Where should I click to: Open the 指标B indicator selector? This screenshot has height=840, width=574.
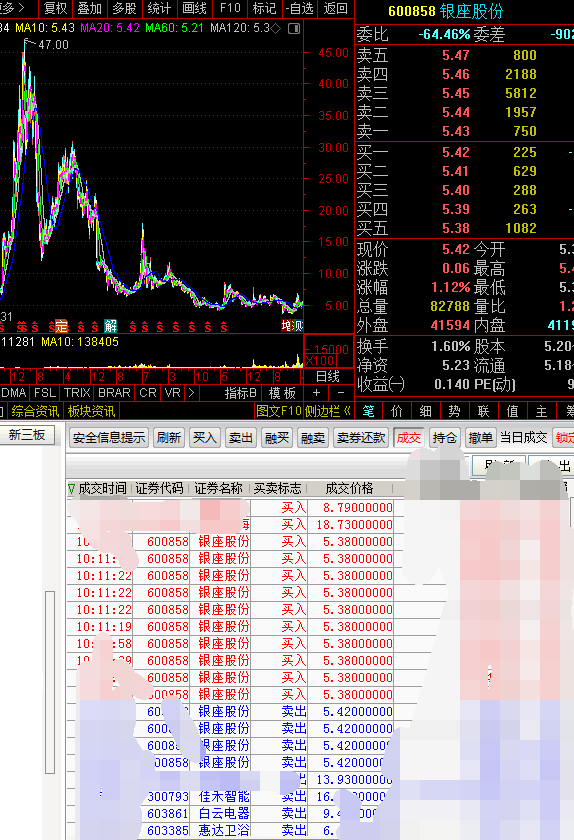point(240,393)
